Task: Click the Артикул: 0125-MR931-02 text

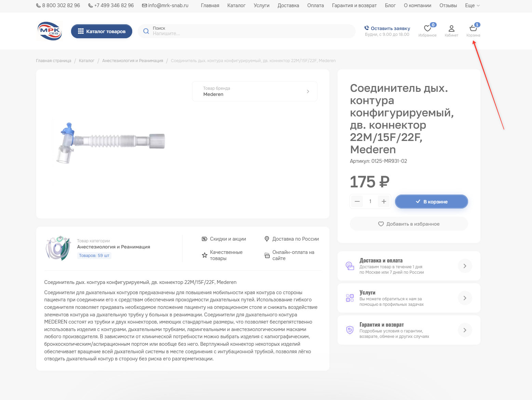Action: point(379,161)
